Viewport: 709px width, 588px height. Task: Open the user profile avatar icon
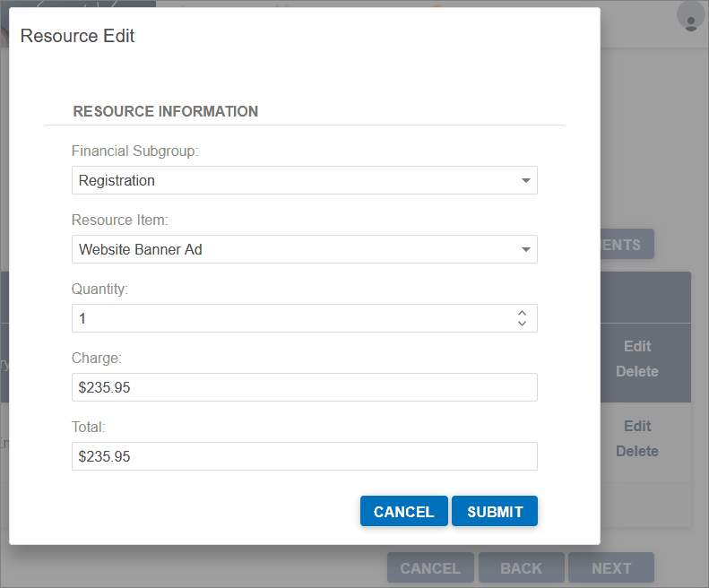point(690,17)
